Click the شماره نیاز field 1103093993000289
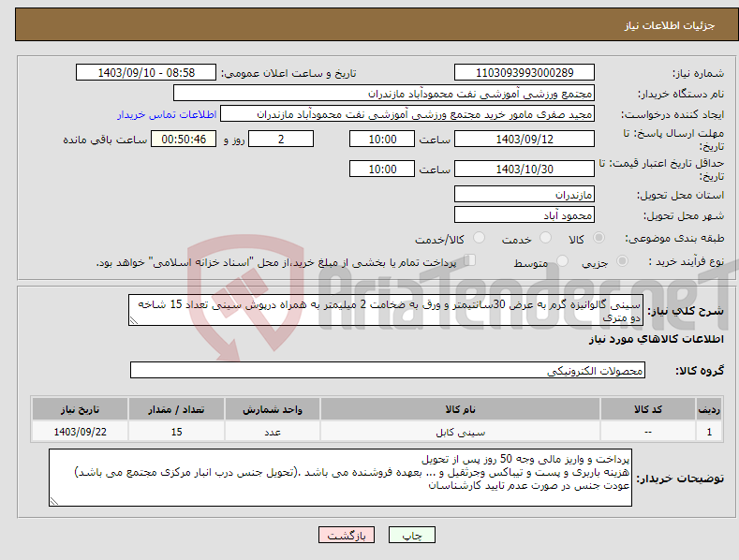Screen dimensions: 739x560 [x=525, y=73]
